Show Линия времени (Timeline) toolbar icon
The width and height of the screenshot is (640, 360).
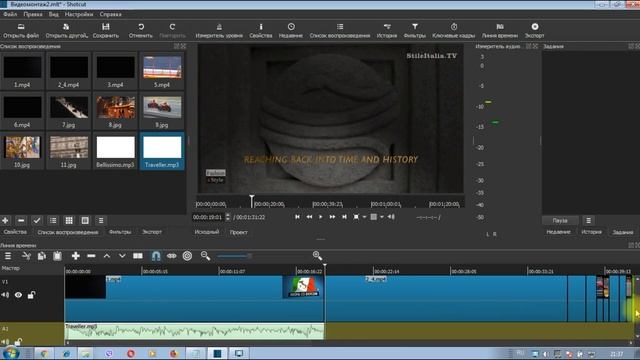tap(500, 31)
